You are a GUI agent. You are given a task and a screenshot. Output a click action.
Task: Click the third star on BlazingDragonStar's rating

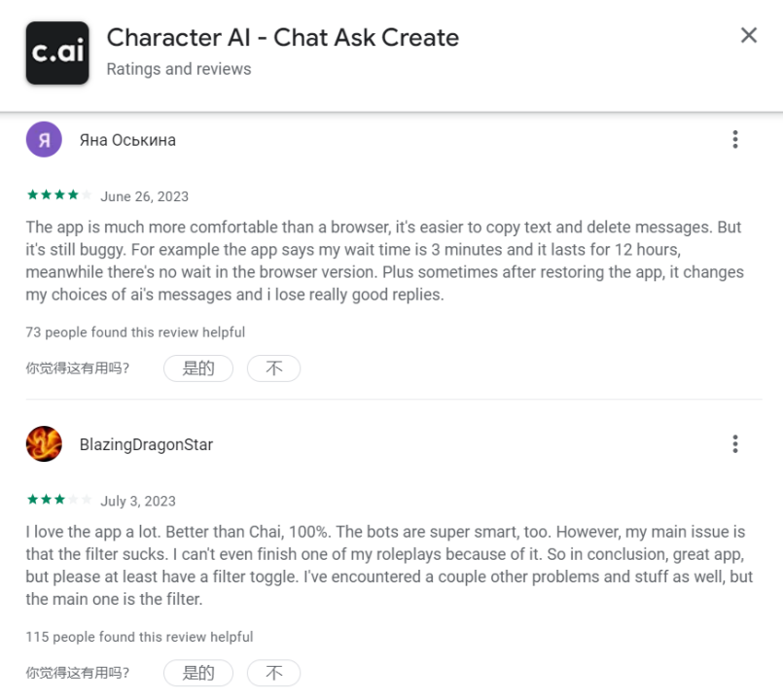pos(58,500)
